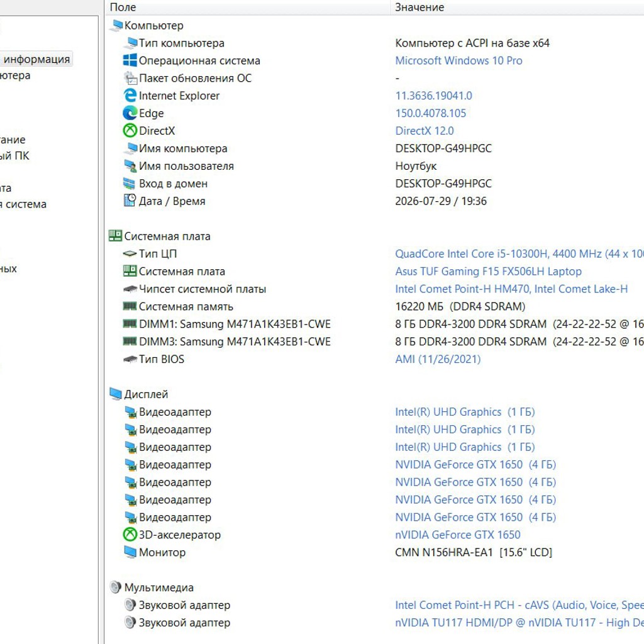
Task: Click the Windows logo beside Операционная система
Action: [130, 60]
